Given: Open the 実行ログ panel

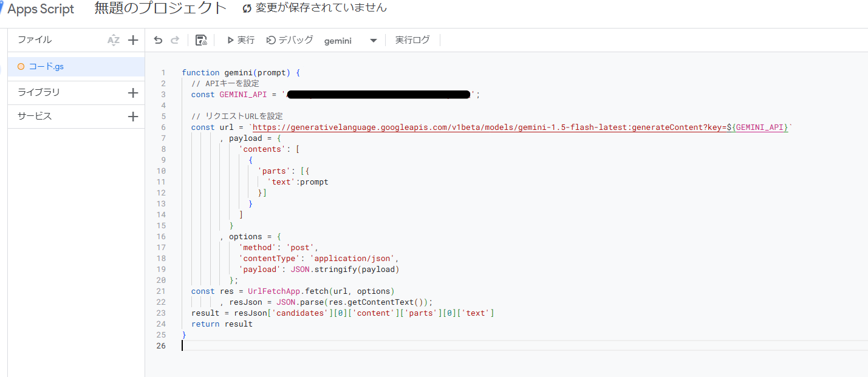Looking at the screenshot, I should (x=412, y=39).
